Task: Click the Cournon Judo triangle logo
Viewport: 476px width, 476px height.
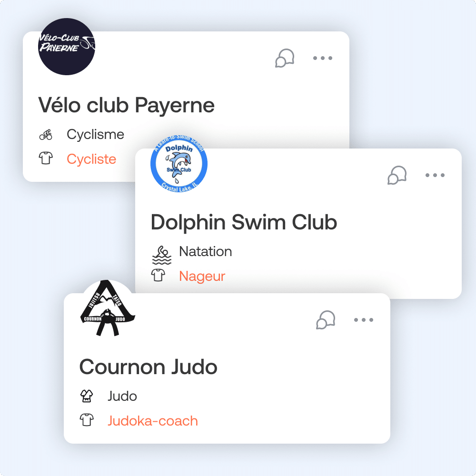Action: [108, 308]
